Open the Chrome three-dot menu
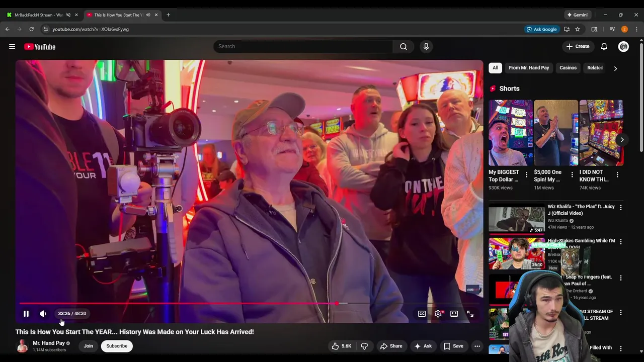644x362 pixels. coord(636,29)
